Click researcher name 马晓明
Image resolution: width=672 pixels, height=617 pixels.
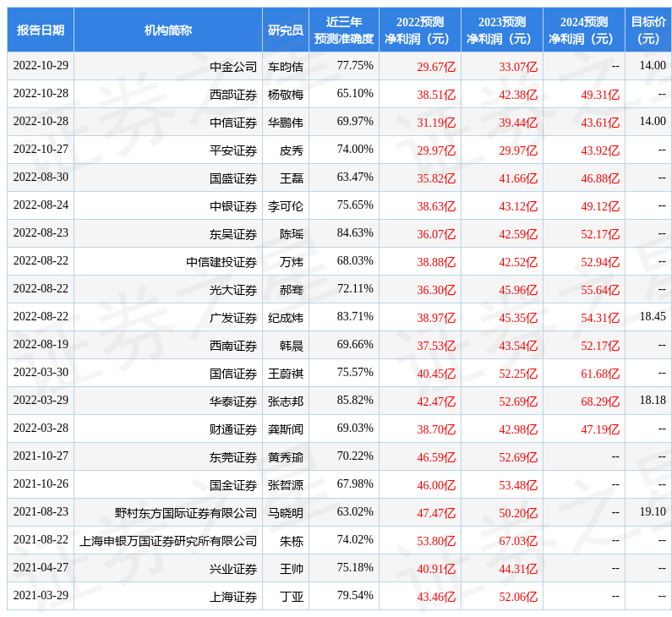click(286, 513)
